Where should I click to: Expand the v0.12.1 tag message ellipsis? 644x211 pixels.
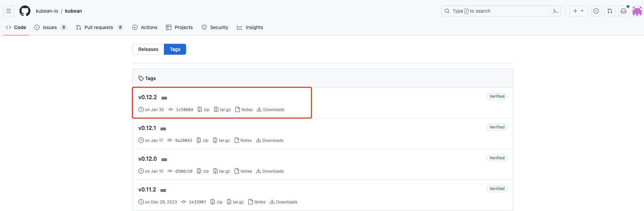pyautogui.click(x=163, y=129)
